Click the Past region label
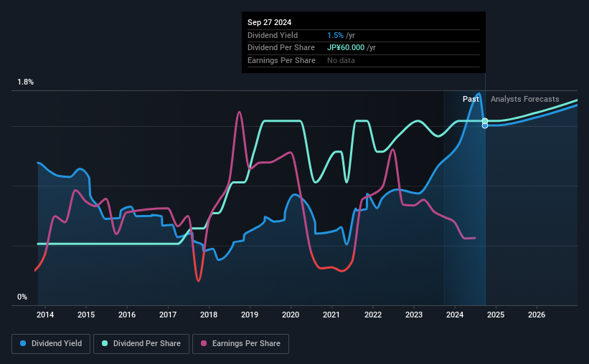The image size is (589, 364). (x=471, y=99)
